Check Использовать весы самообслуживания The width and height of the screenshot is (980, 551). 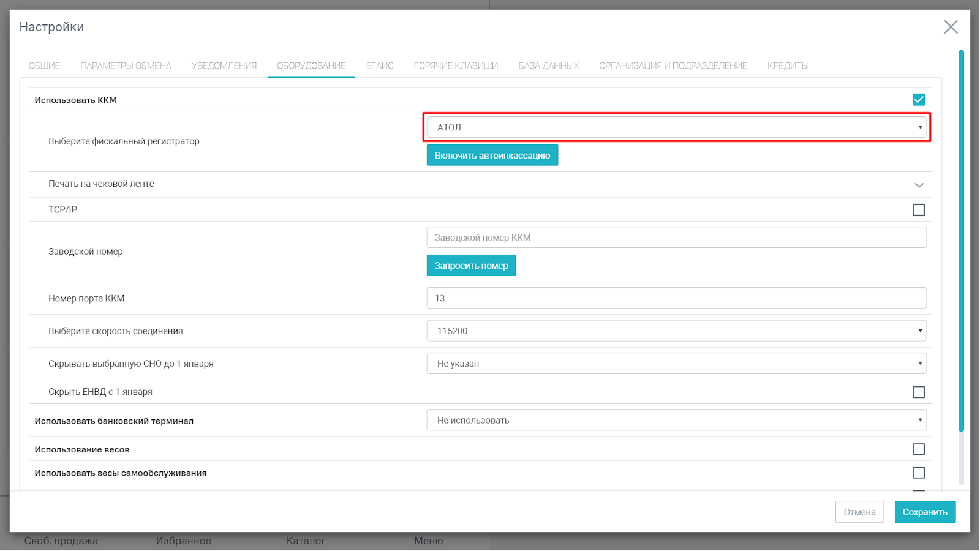pyautogui.click(x=919, y=473)
